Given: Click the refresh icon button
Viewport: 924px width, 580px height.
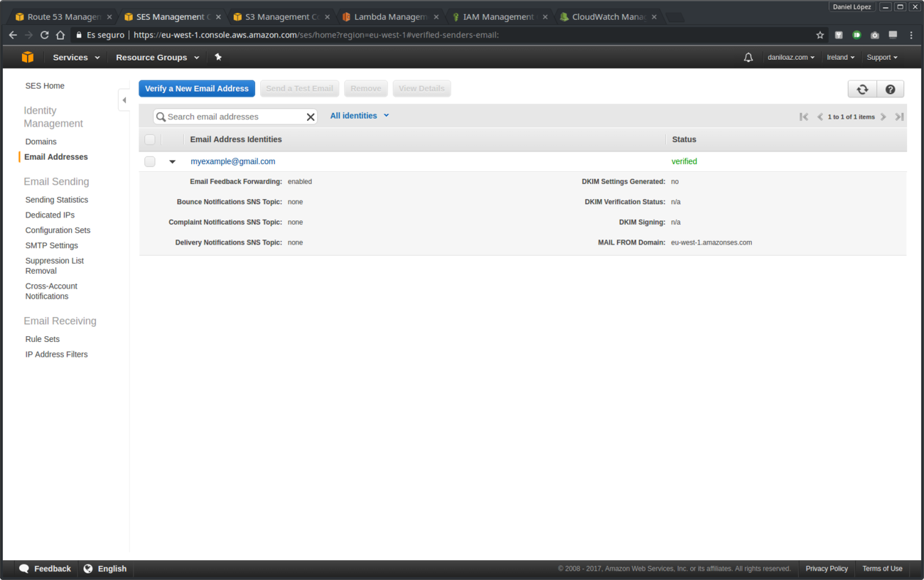Looking at the screenshot, I should tap(862, 89).
